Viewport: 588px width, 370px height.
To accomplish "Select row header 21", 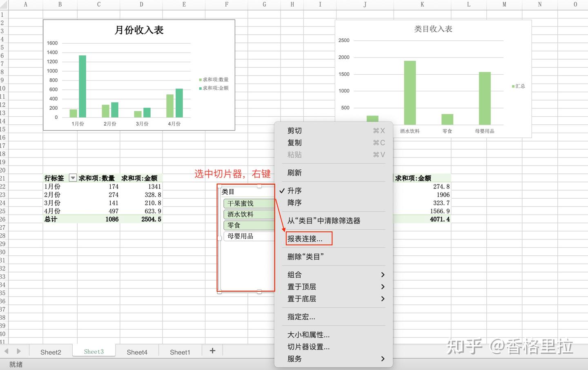I will click(3, 178).
